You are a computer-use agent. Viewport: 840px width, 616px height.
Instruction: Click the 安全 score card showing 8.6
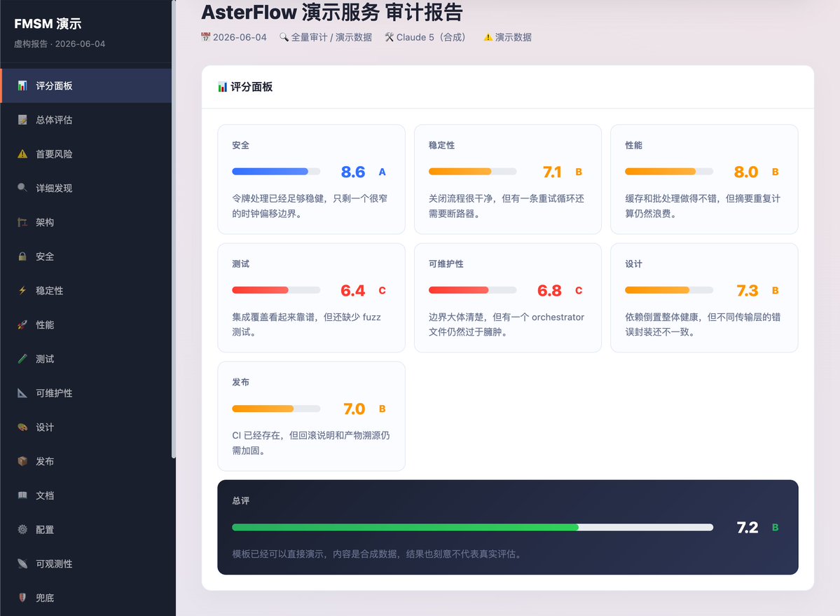311,179
